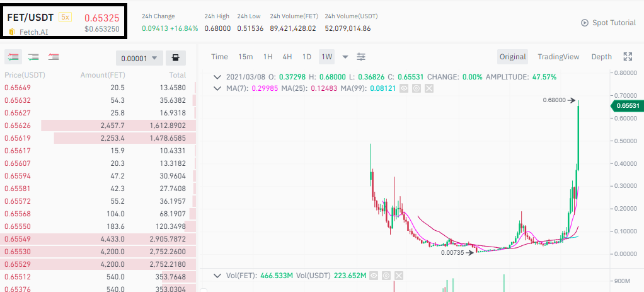Click the 5x margin leverage badge

[x=65, y=17]
